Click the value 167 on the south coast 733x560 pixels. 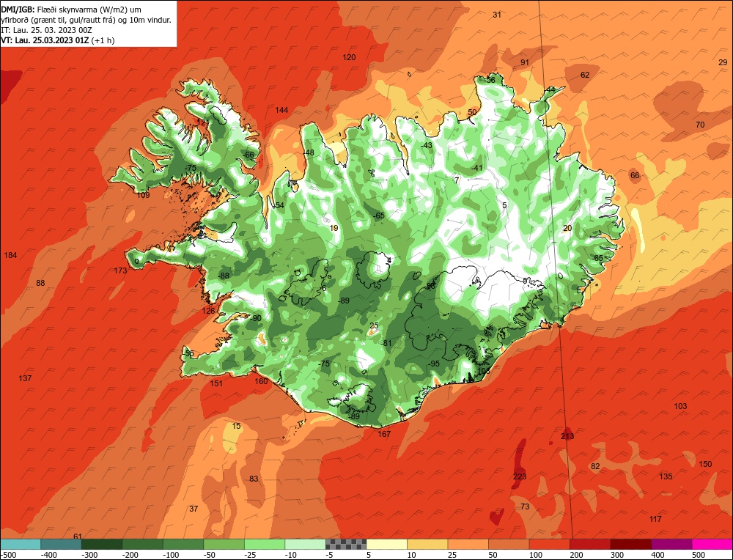tap(384, 434)
